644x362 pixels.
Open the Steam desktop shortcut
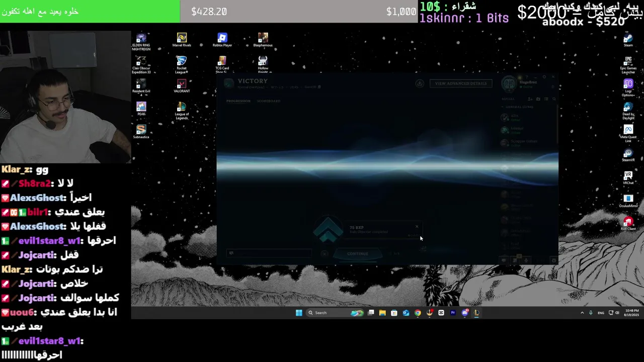(x=628, y=40)
